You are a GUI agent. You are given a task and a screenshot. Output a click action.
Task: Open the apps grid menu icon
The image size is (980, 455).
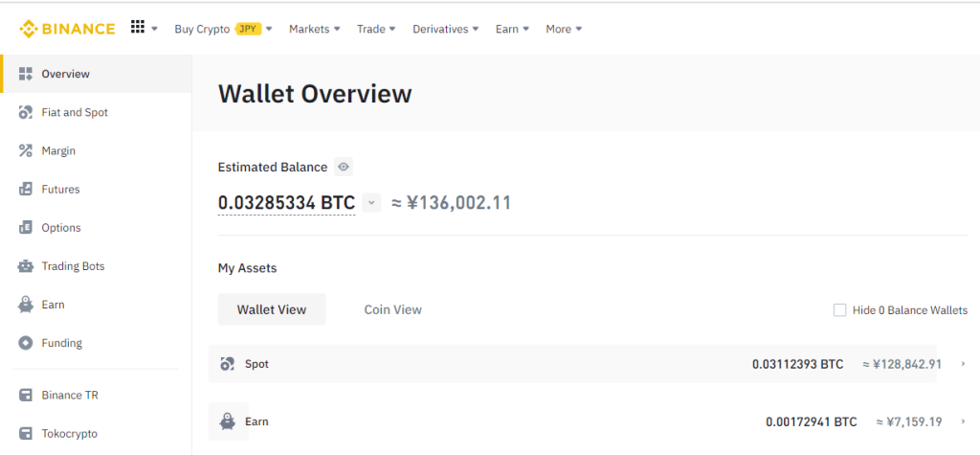[138, 28]
